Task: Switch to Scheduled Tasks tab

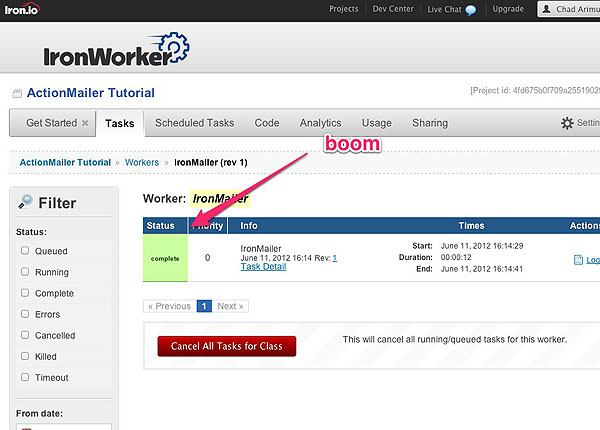Action: [x=194, y=123]
